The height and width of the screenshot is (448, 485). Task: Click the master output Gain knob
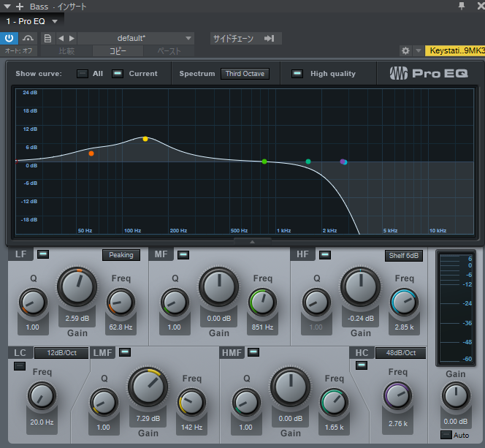456,395
